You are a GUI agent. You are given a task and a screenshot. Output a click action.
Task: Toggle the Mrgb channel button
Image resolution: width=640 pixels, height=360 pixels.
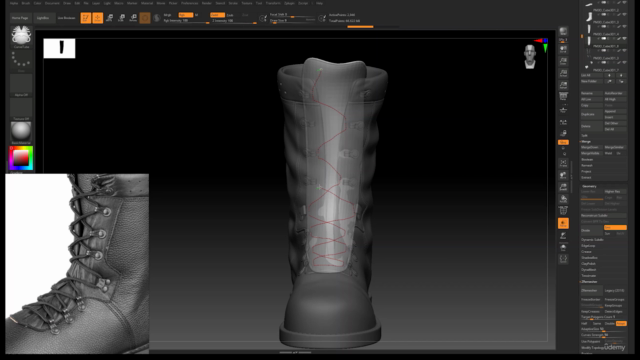pyautogui.click(x=167, y=15)
